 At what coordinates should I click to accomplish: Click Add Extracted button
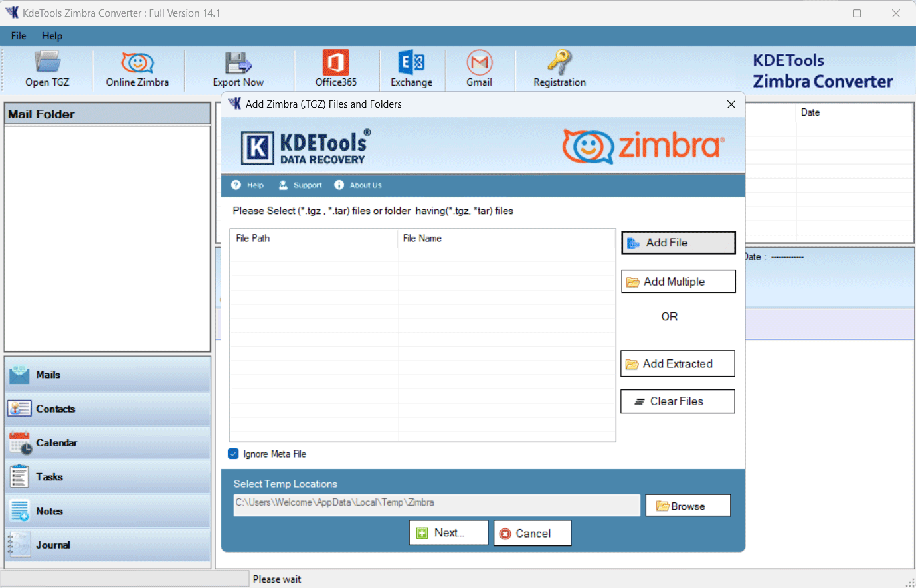tap(678, 364)
